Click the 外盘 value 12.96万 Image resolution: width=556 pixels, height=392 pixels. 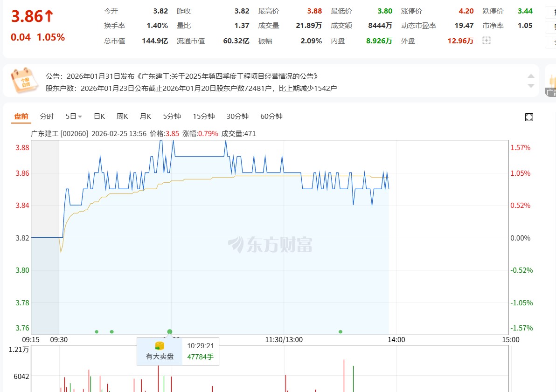pos(461,41)
